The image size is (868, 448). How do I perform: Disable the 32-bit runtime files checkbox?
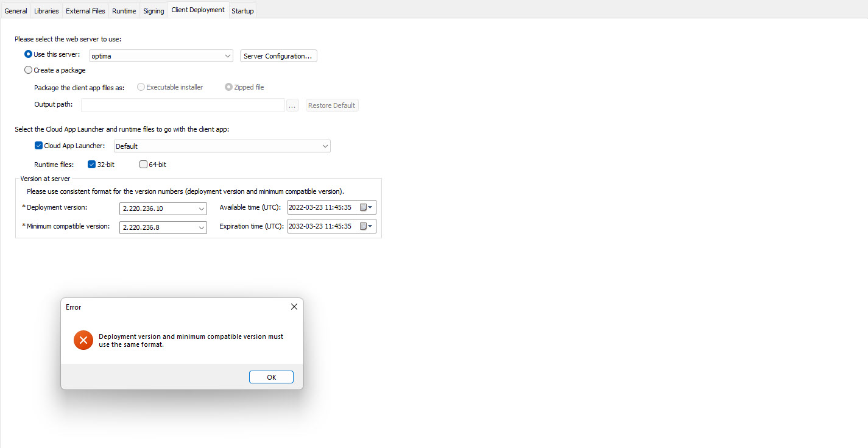tap(92, 164)
